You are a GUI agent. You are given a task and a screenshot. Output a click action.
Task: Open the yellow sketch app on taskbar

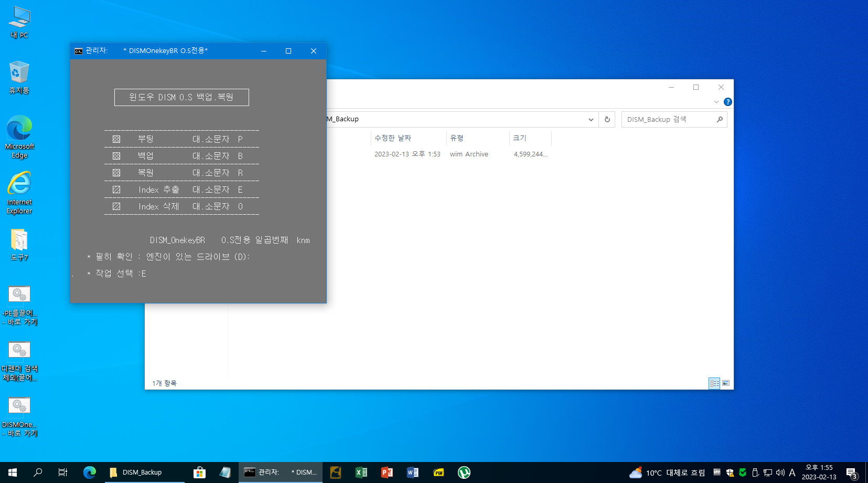(x=336, y=472)
